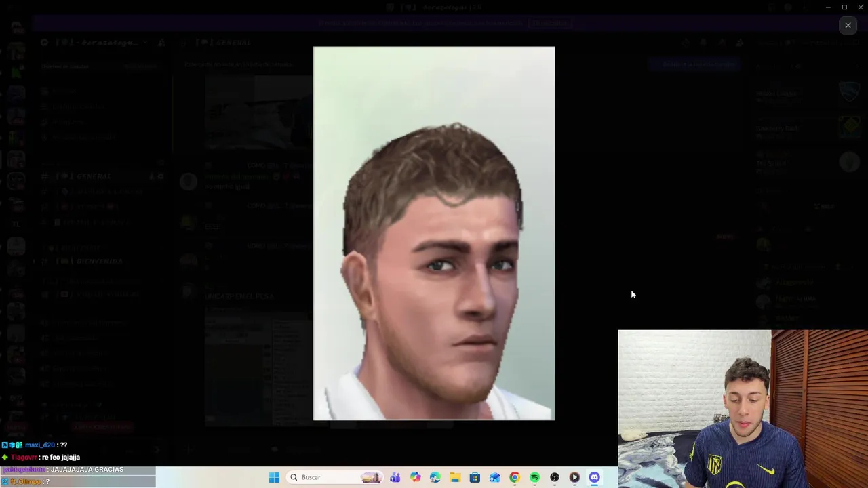
Task: Focus the Buscar taskbar search field
Action: tap(335, 477)
